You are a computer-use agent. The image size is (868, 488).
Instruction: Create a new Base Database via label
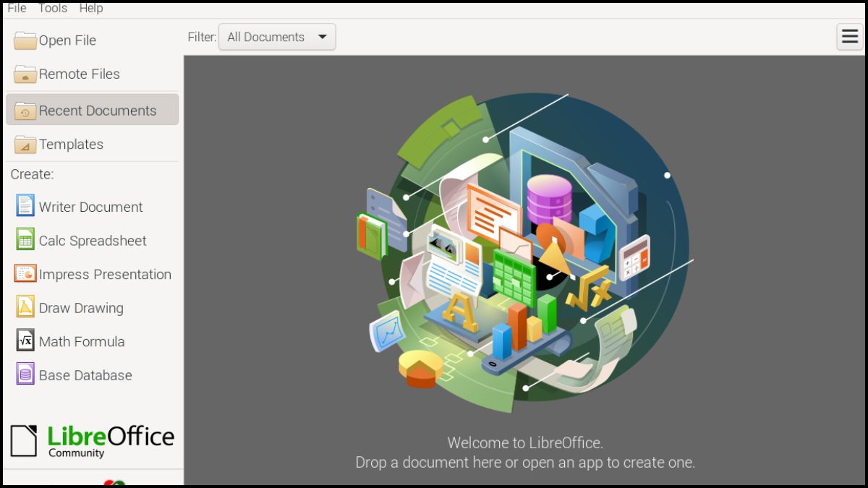pos(85,375)
